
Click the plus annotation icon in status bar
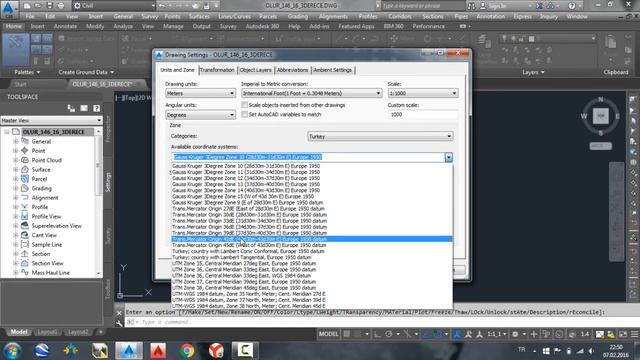pos(533,334)
